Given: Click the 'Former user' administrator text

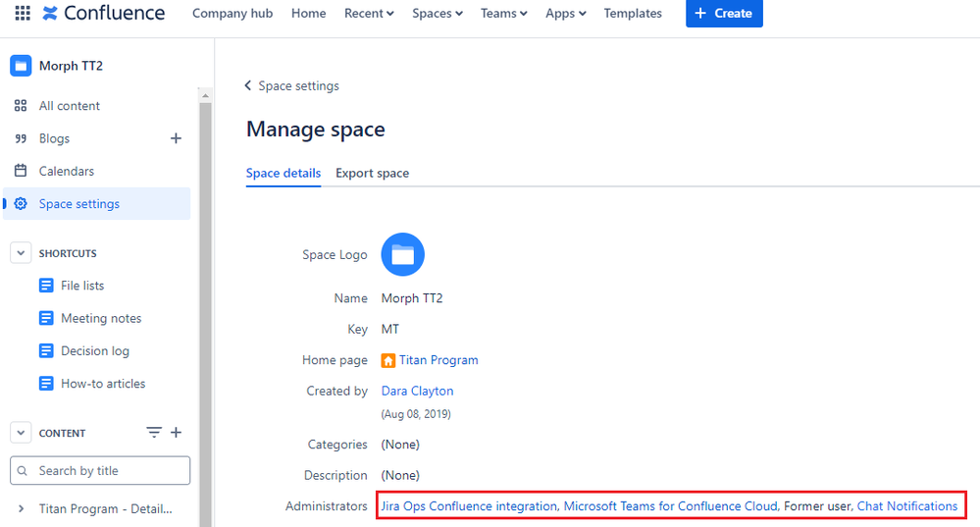Looking at the screenshot, I should [x=817, y=505].
